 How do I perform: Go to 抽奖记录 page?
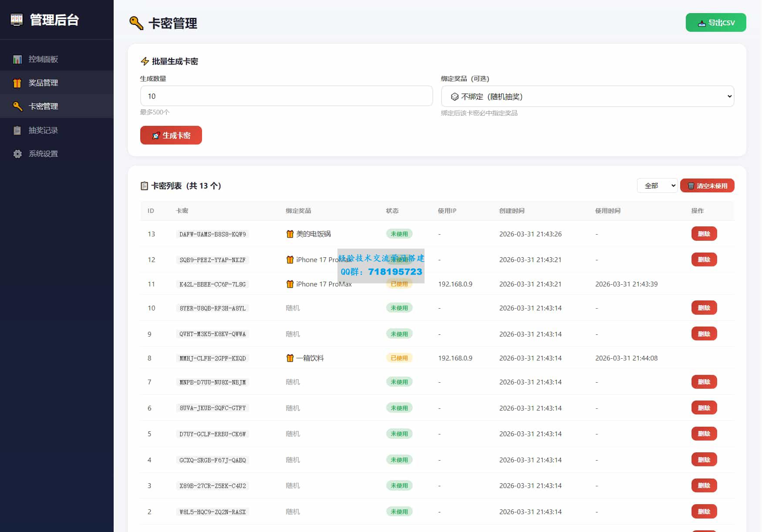[x=57, y=130]
